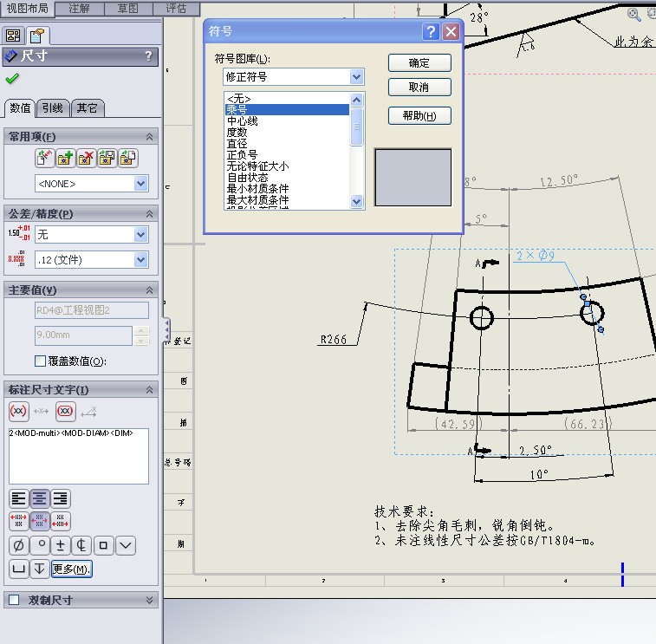This screenshot has width=656, height=644.
Task: Click the symbol dialog help ? button
Action: [431, 31]
